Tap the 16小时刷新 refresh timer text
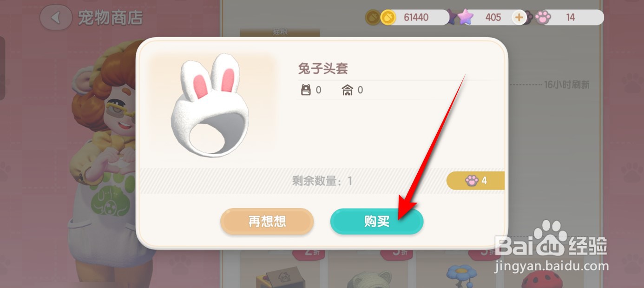 pos(566,85)
